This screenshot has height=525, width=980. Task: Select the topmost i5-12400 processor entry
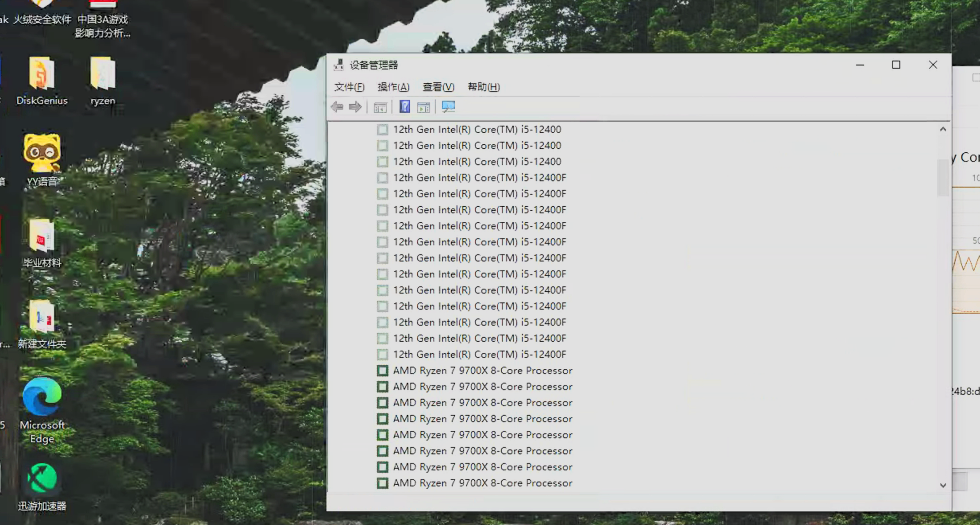[477, 129]
